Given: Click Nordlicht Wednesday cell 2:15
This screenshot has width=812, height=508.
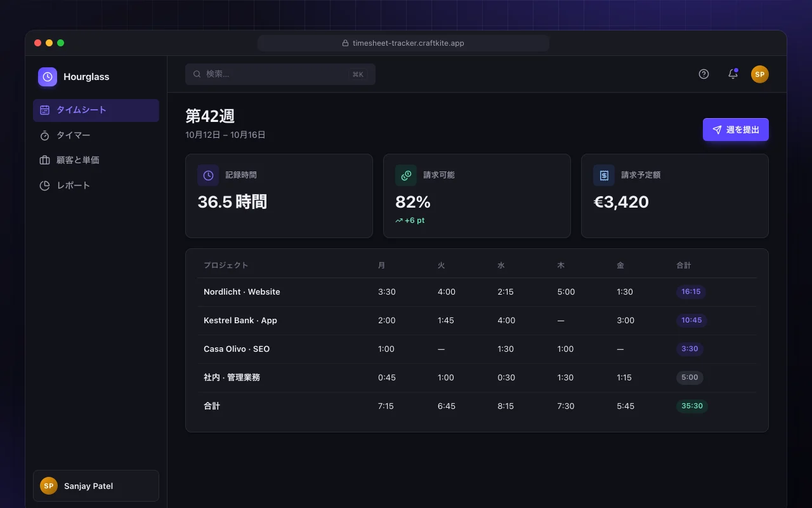Looking at the screenshot, I should point(506,292).
